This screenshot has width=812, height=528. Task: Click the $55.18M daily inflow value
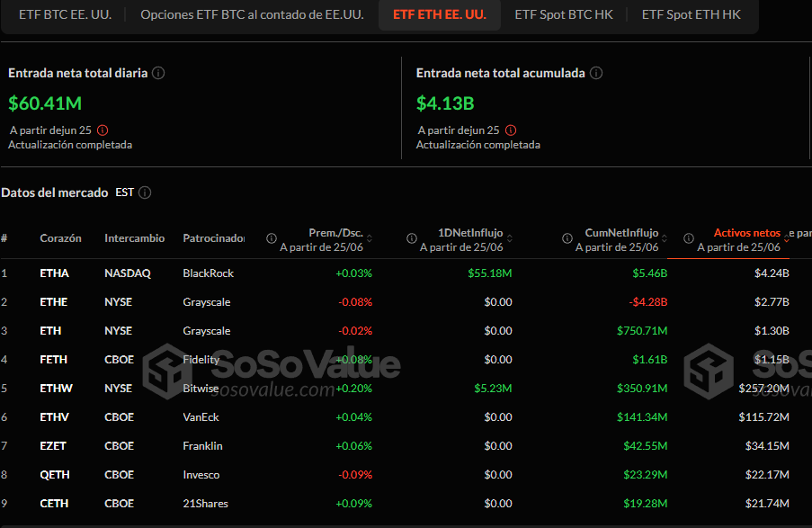point(490,273)
